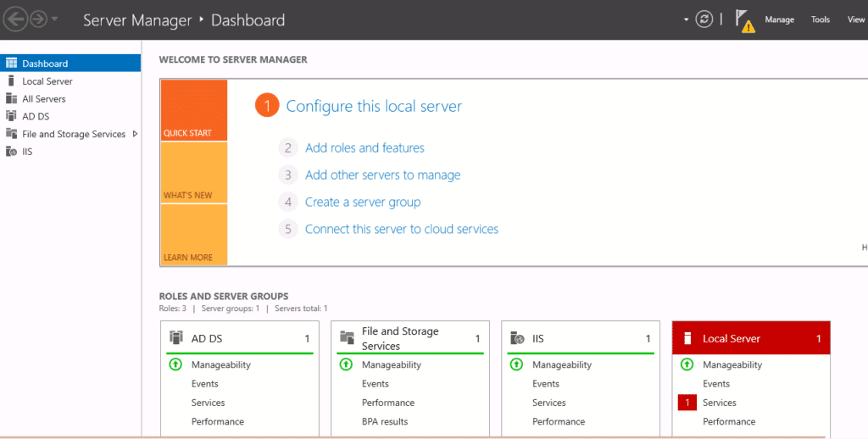Click the QUICK START tile

tap(194, 110)
